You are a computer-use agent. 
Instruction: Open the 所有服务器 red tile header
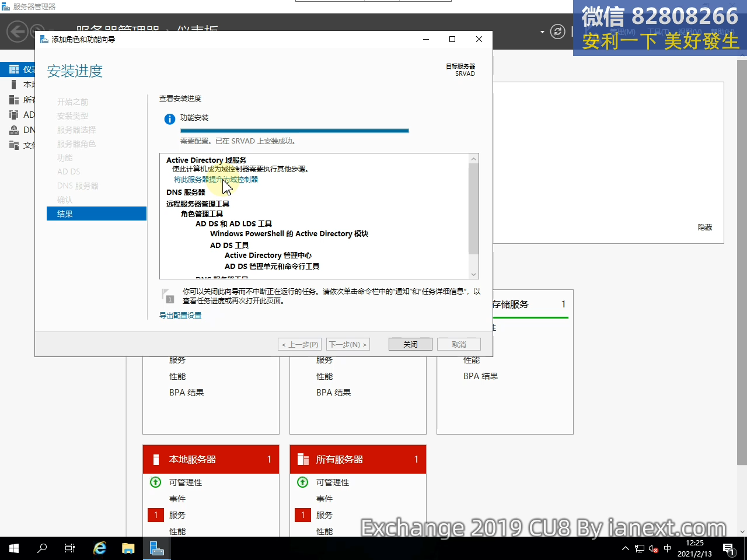click(x=358, y=459)
